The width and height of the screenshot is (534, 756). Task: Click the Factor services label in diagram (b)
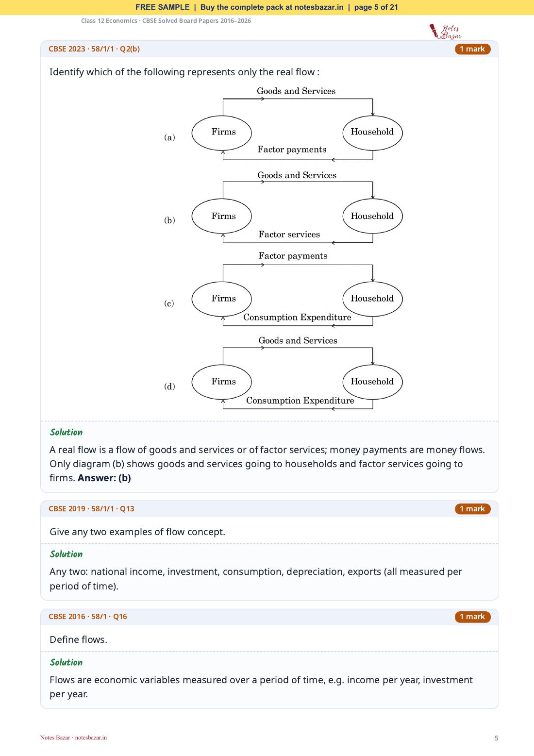click(289, 235)
